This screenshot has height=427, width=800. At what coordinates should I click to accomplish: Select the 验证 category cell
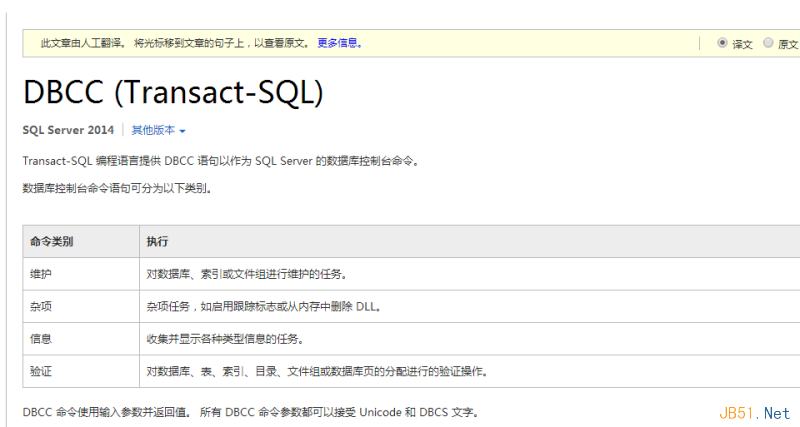[41, 372]
